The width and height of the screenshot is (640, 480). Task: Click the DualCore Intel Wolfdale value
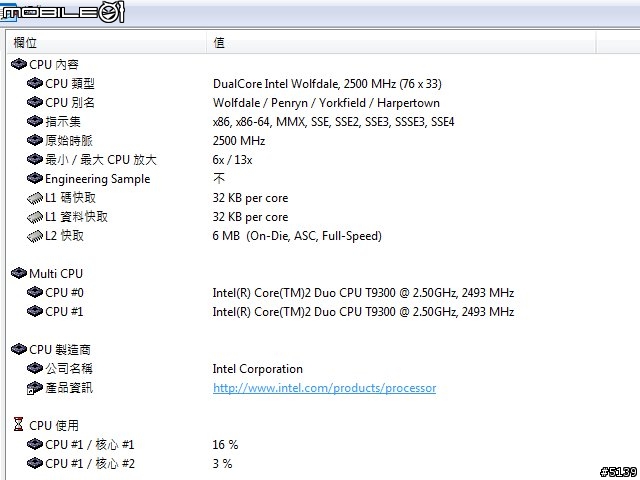[x=327, y=84]
